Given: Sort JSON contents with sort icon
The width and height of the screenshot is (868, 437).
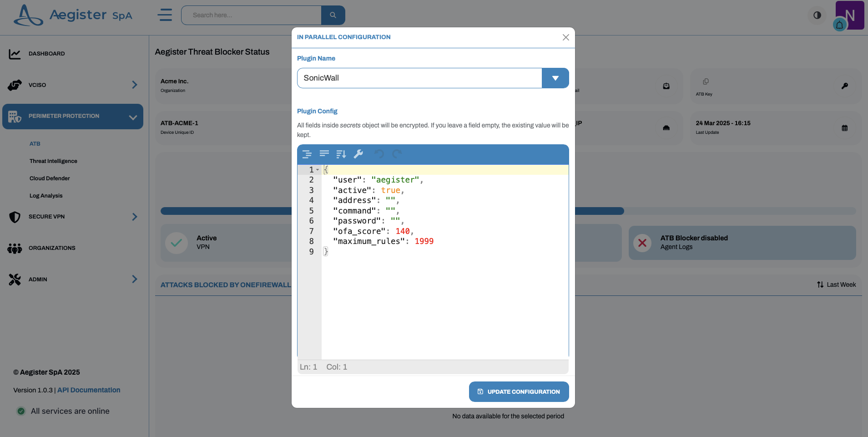Looking at the screenshot, I should coord(341,154).
